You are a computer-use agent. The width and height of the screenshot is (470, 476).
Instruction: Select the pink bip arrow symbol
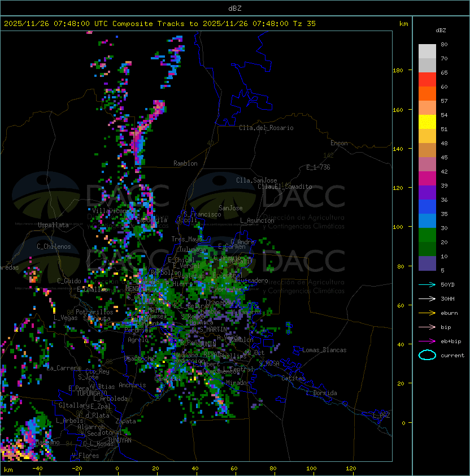click(x=427, y=327)
